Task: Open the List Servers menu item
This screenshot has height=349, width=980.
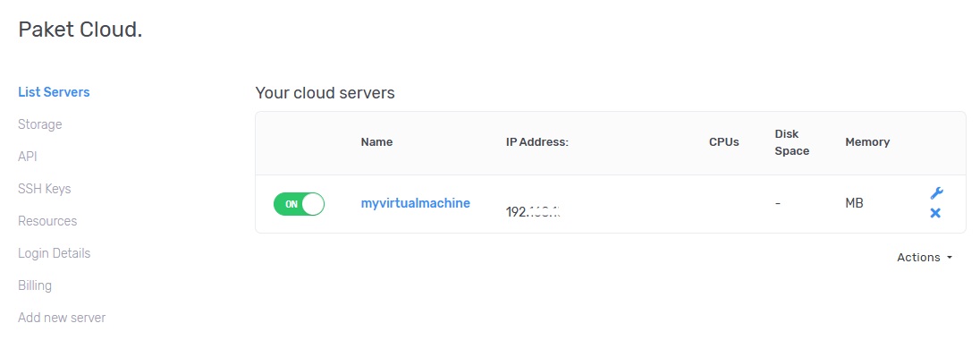Action: [54, 92]
